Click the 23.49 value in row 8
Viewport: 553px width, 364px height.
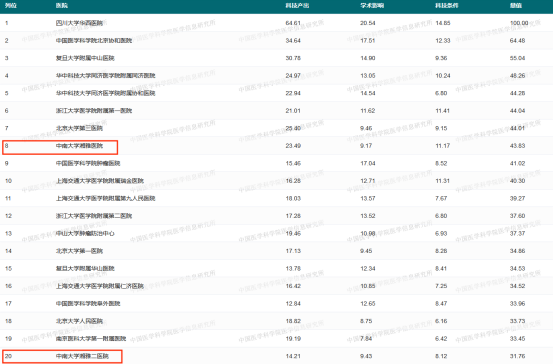(293, 146)
